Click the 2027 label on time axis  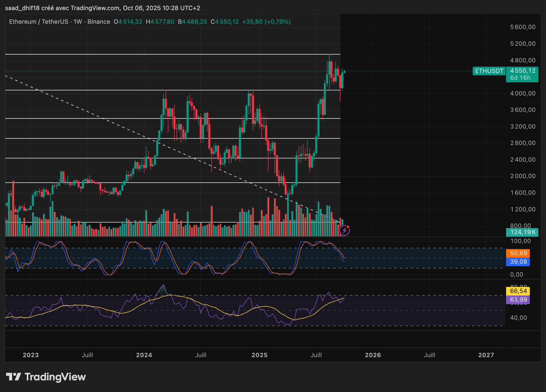[x=486, y=355]
